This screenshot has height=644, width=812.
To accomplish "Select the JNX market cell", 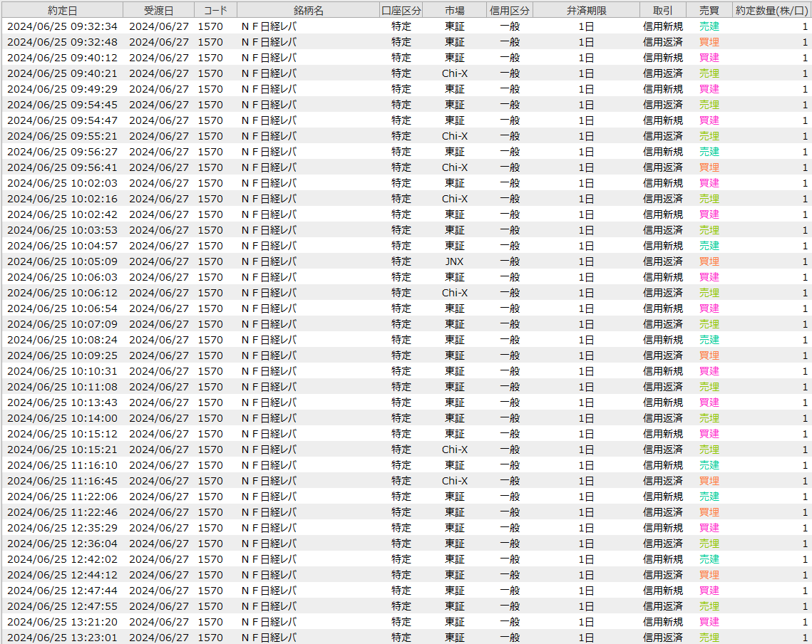I will 454,261.
